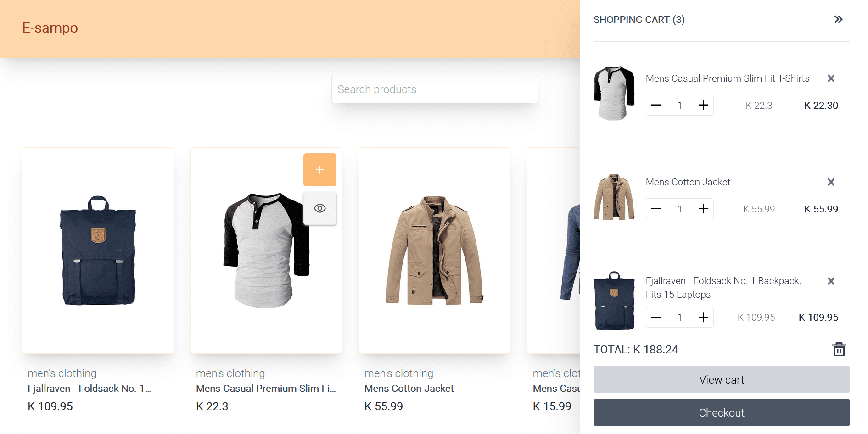Screen dimensions: 868x434
Task: Open the Fjallraven backpack product image
Action: [98, 250]
